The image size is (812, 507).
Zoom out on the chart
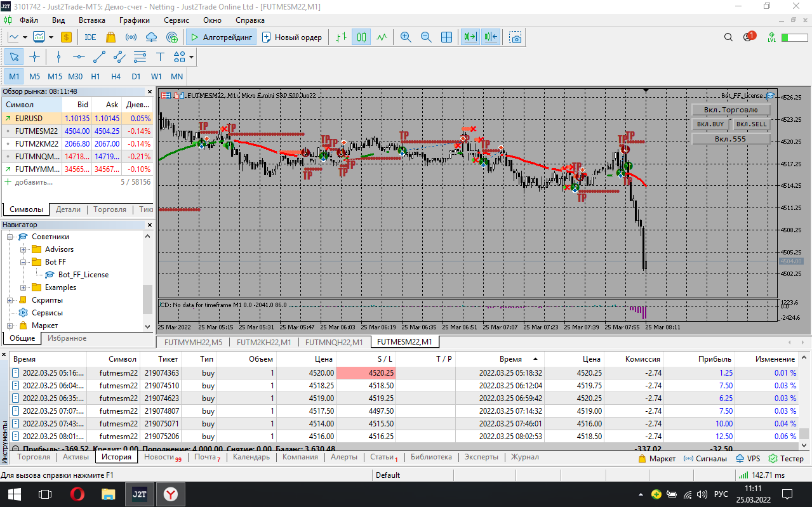[x=426, y=37]
